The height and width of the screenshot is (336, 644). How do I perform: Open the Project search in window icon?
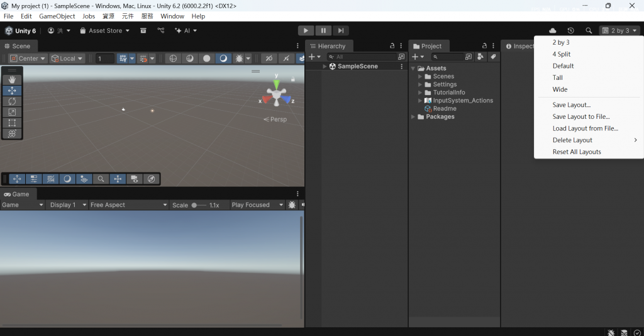coord(468,57)
